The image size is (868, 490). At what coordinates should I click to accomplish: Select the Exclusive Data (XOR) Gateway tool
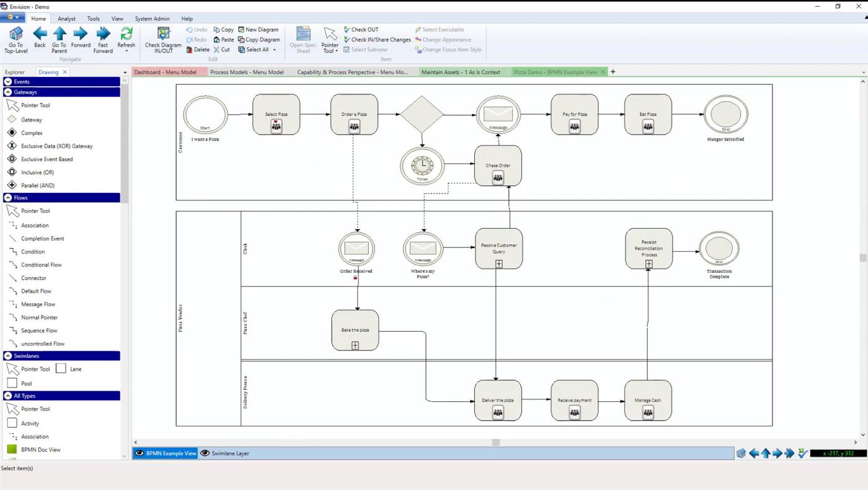coord(12,146)
